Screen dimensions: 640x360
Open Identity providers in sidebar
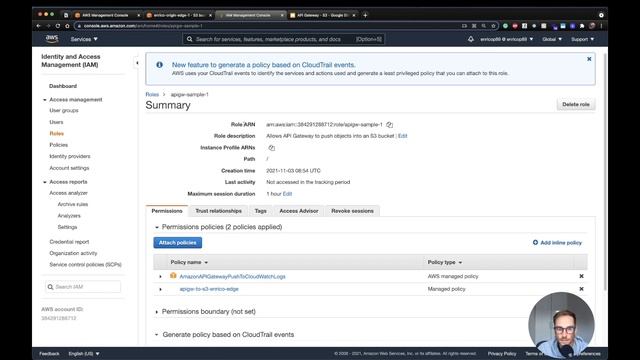tap(70, 156)
